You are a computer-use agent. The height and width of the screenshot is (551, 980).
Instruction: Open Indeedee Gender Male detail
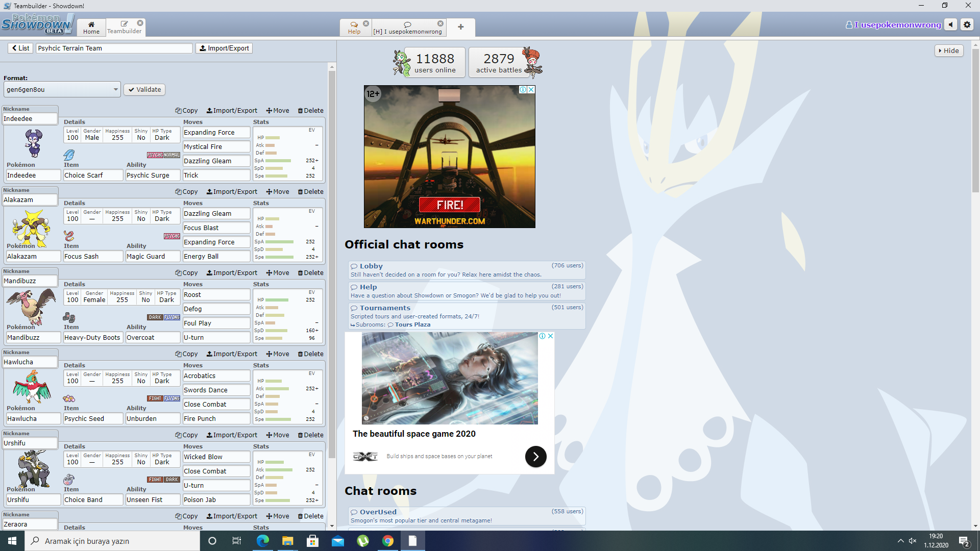(92, 135)
